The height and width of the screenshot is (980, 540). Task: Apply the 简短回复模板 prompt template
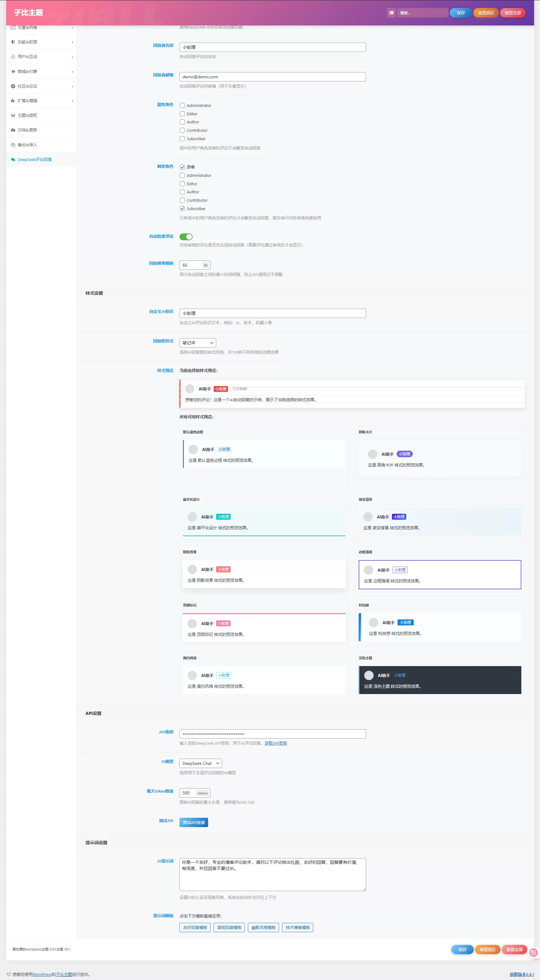pyautogui.click(x=229, y=927)
